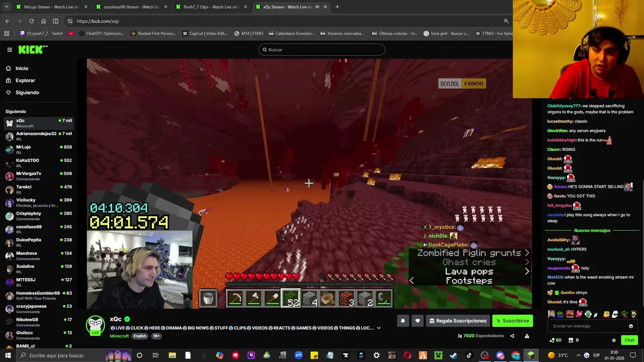
Task: Click the browser home button
Action: coord(43,21)
